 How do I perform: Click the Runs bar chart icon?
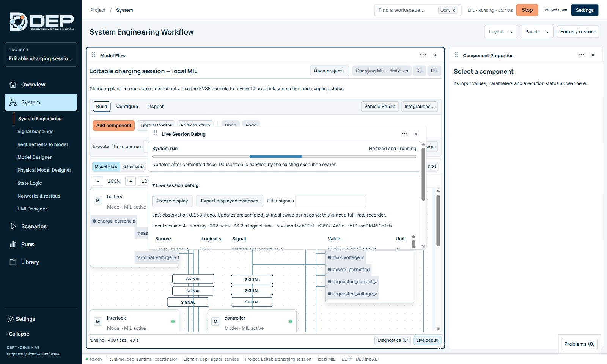coord(13,244)
